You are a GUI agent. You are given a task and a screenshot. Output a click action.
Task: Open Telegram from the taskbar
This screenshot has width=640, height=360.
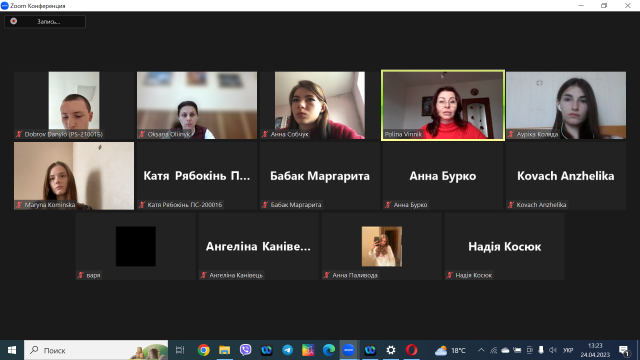pos(287,350)
